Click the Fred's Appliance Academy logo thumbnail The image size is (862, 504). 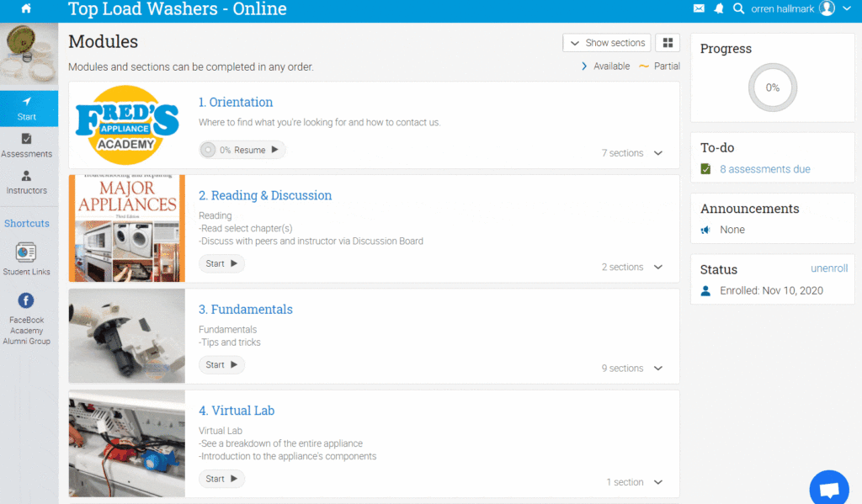(x=127, y=125)
